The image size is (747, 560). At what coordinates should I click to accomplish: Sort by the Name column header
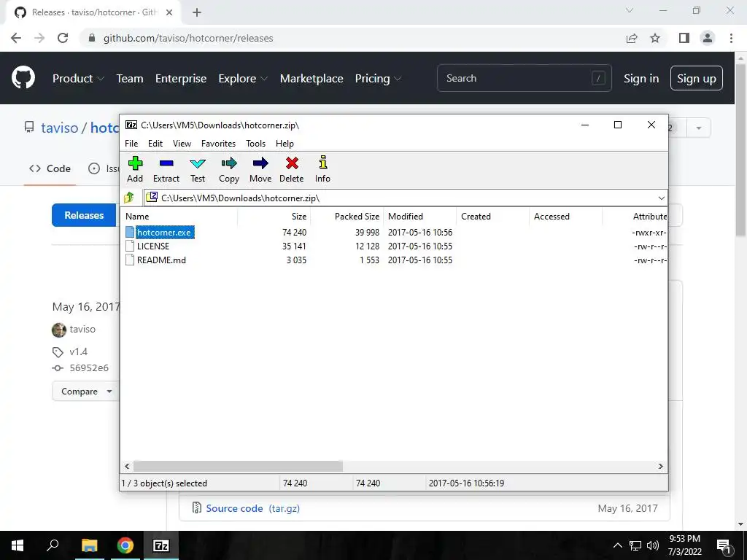[179, 216]
